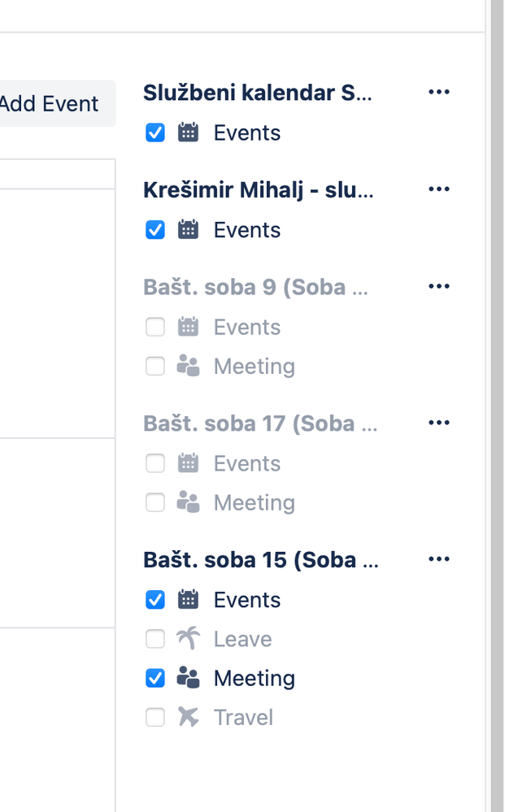Screen dimensions: 505x812
Task: Click the Events calendar icon under Služeni kalendar
Action: tap(188, 132)
